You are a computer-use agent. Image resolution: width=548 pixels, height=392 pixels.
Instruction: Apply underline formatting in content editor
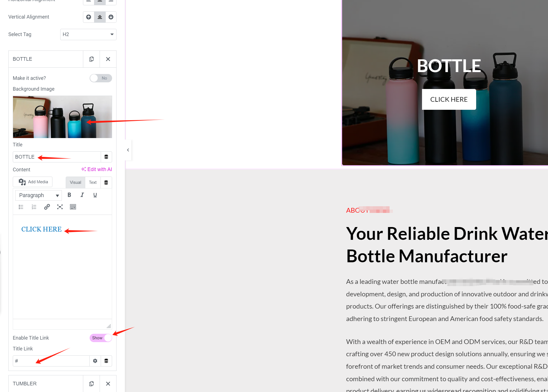pos(95,195)
